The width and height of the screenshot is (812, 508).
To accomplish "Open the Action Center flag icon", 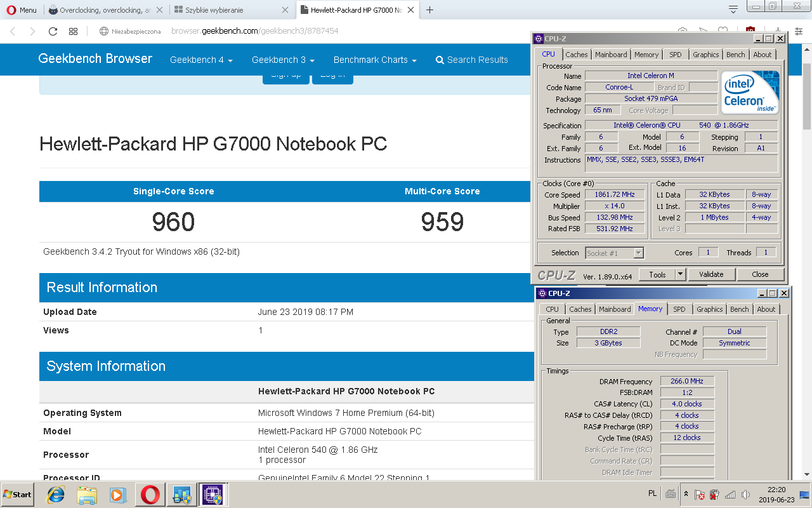I will coord(700,495).
